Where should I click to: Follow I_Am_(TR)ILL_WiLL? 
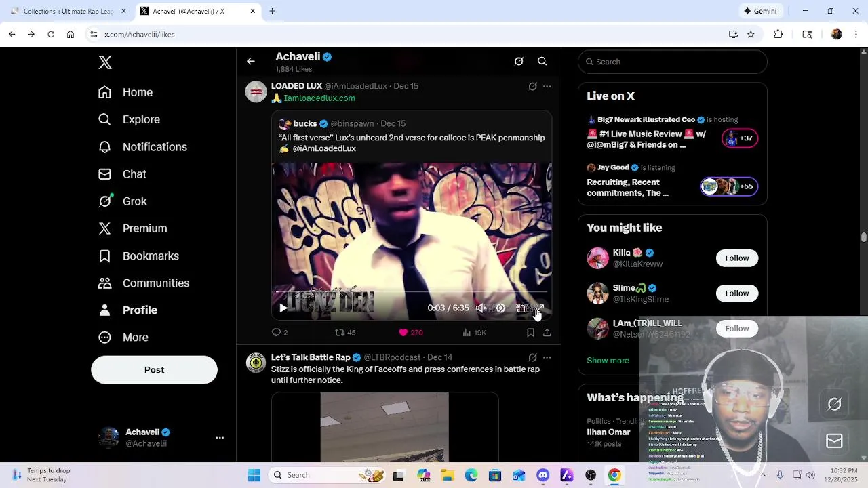736,329
